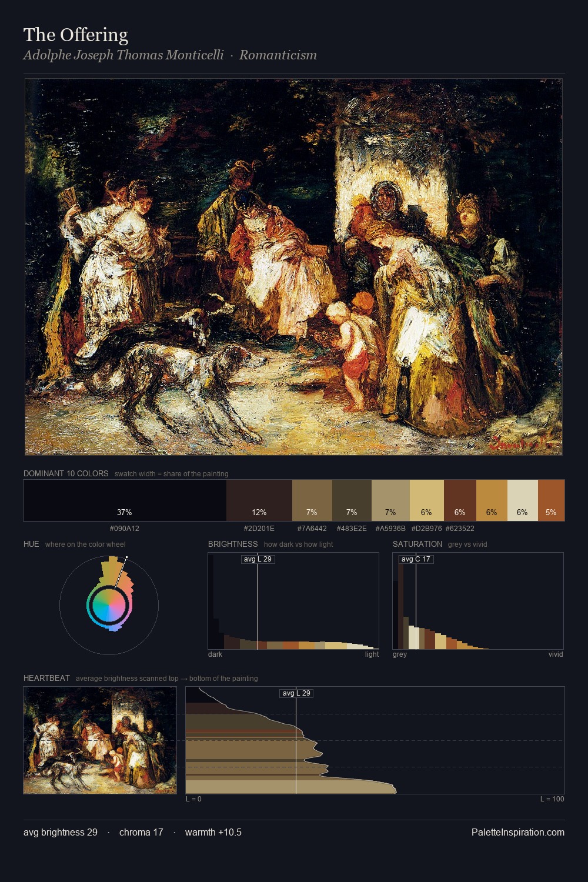Pick the #7A6442 olive-brown 7% swatch
Viewport: 588px width, 882px height.
pyautogui.click(x=312, y=500)
